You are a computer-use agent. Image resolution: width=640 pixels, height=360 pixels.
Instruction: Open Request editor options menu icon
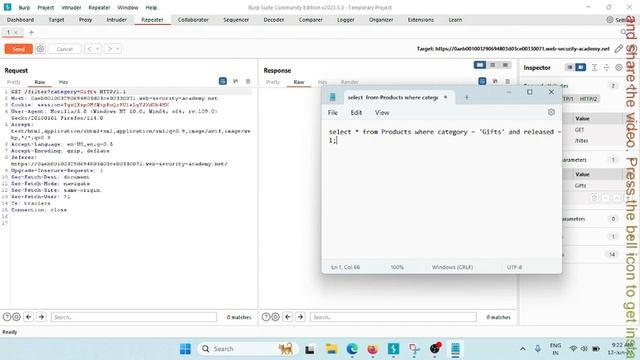tap(248, 81)
